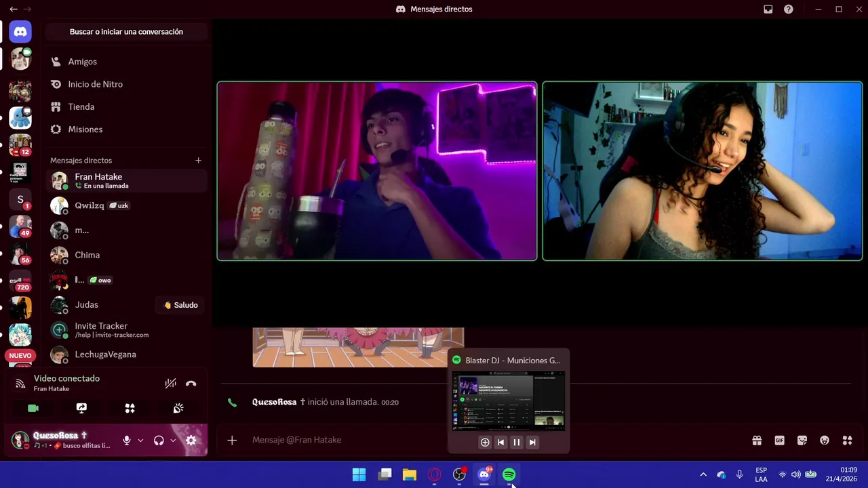The image size is (868, 488).
Task: Go back with the left arrow
Action: tap(13, 9)
